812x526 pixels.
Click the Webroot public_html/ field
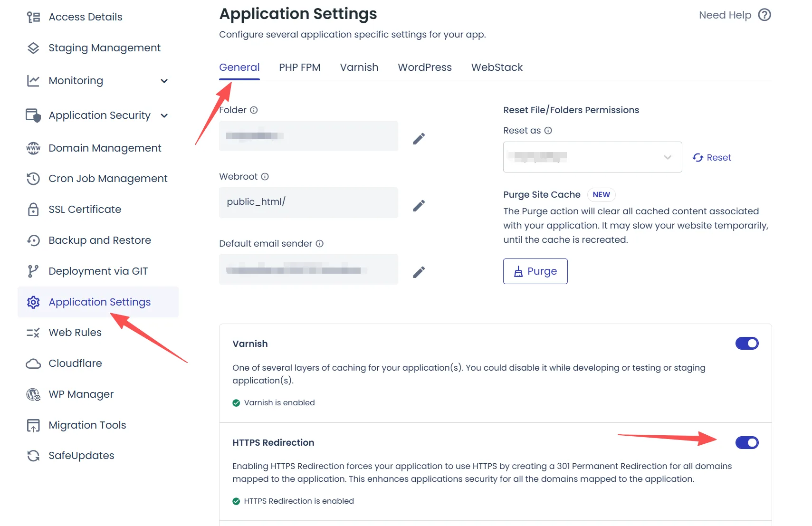coord(308,202)
